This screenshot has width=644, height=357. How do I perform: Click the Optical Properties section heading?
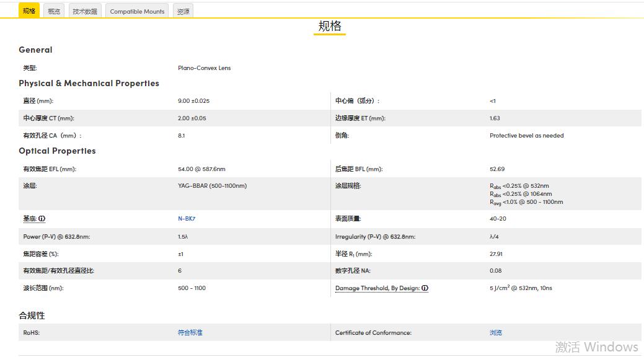click(x=56, y=151)
